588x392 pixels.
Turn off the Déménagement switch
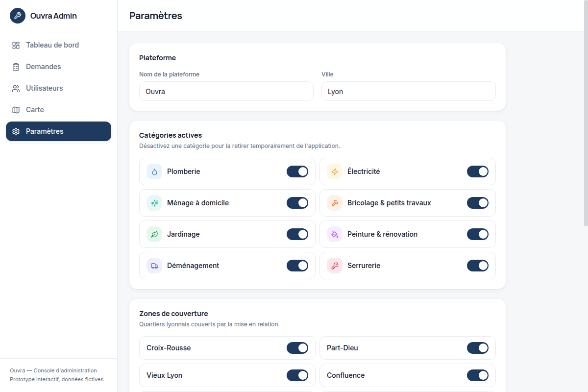297,266
